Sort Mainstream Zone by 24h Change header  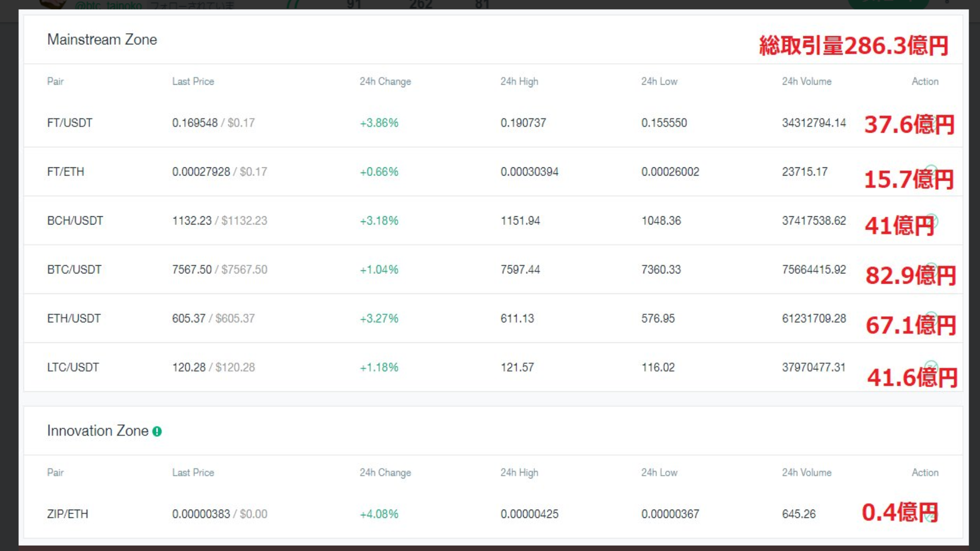click(385, 82)
